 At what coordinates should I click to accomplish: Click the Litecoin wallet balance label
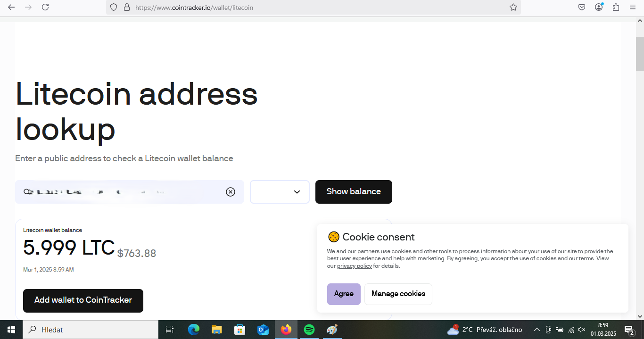point(52,230)
